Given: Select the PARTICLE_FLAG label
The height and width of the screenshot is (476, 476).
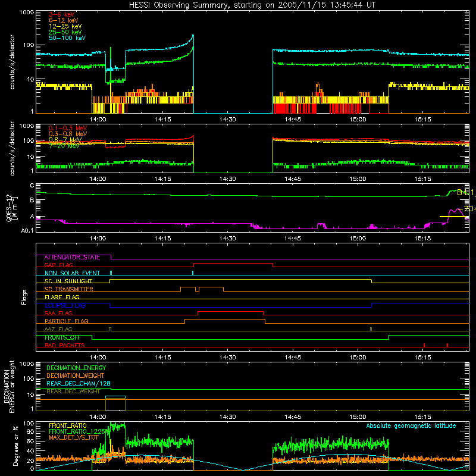Looking at the screenshot, I should coord(67,321).
